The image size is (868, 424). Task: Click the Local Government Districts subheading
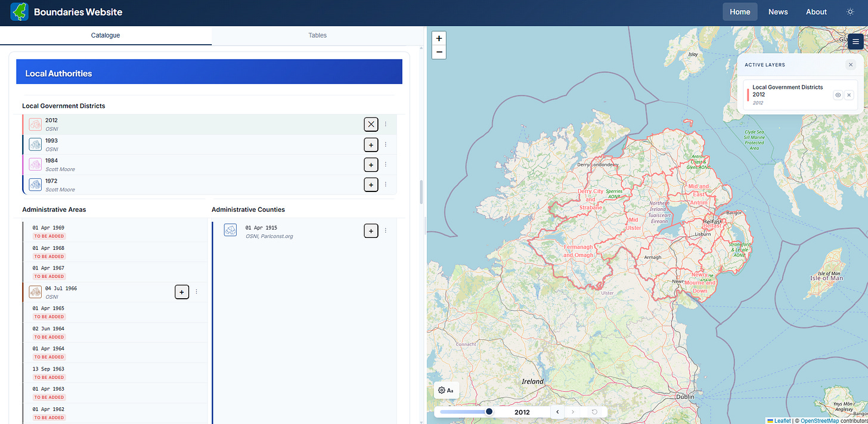pos(63,106)
